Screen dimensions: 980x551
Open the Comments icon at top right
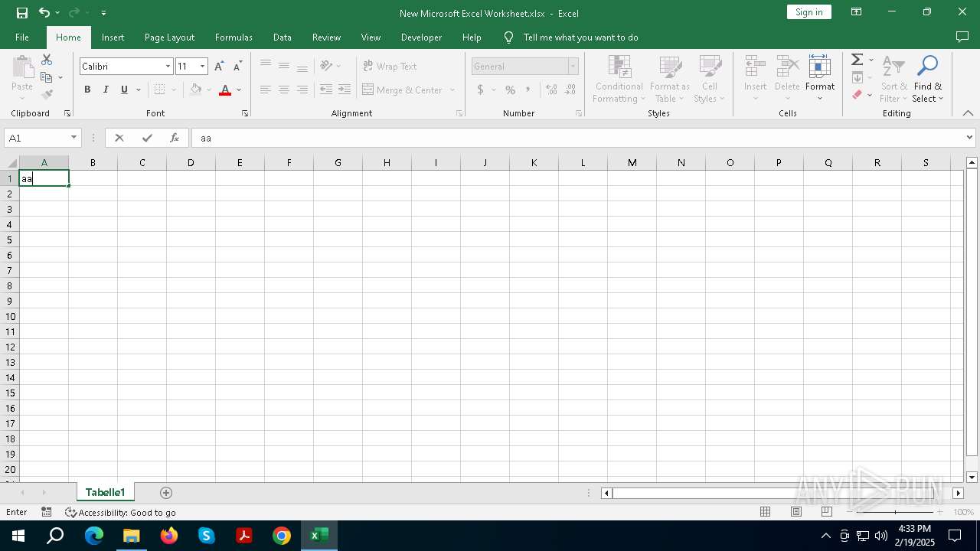point(962,37)
